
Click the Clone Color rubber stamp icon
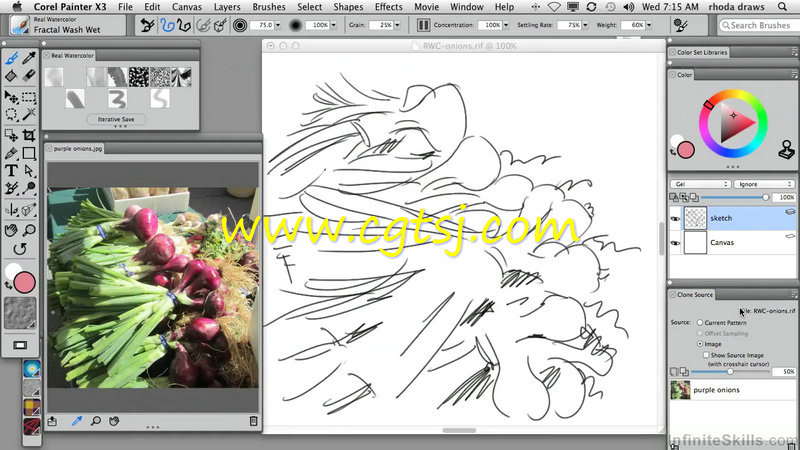coord(786,150)
